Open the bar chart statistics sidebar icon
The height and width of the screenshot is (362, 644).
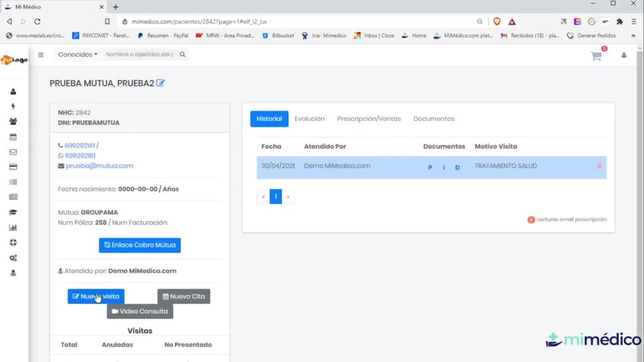13,228
